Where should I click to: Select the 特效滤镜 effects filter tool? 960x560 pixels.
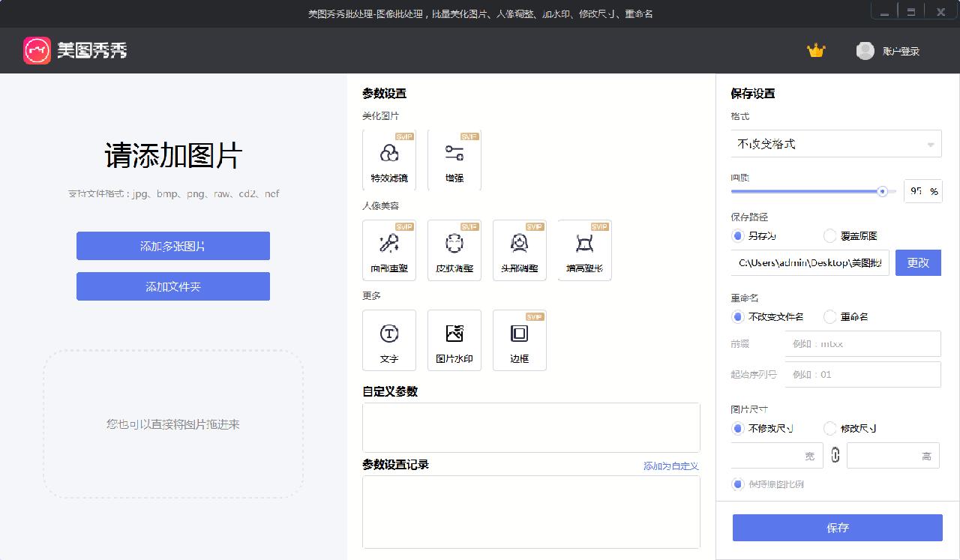pyautogui.click(x=389, y=159)
